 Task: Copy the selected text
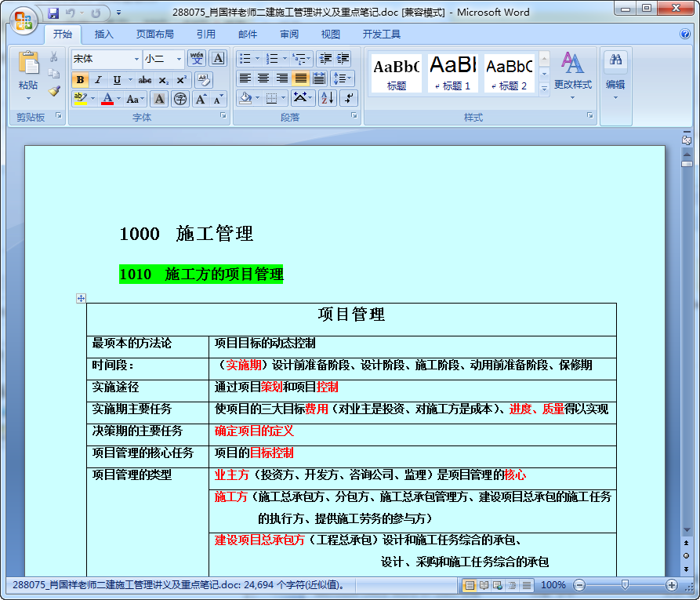click(53, 74)
